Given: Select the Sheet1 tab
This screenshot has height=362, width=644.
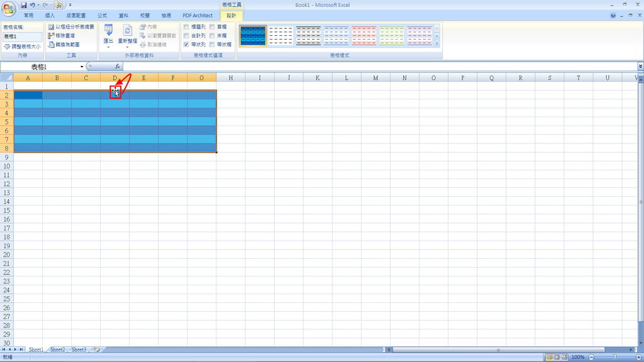Looking at the screenshot, I should coord(36,349).
